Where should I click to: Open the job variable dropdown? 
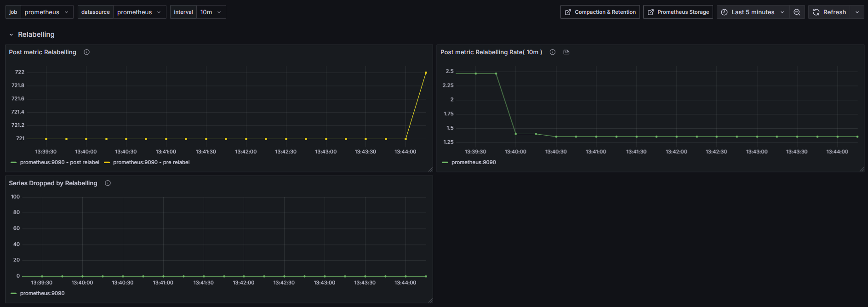coord(46,12)
